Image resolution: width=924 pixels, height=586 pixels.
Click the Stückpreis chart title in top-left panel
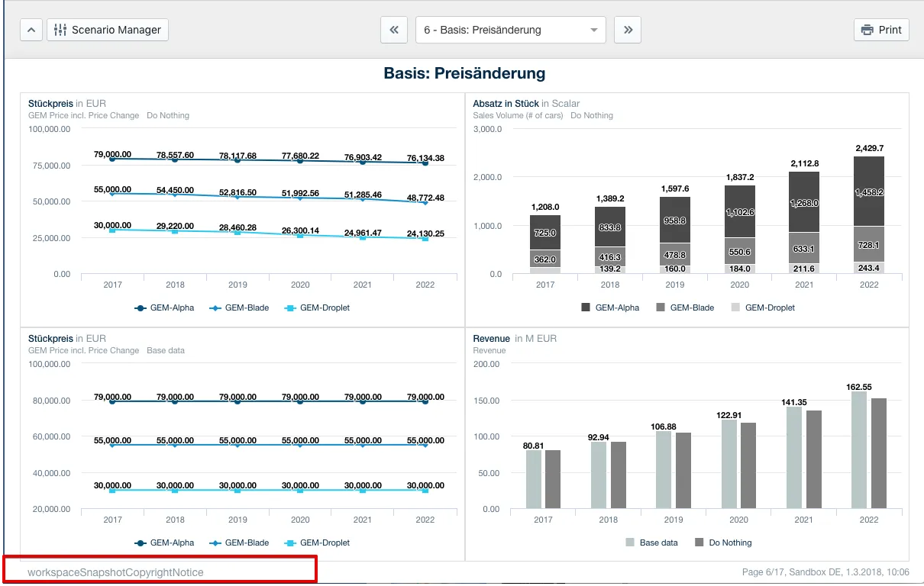tap(50, 103)
